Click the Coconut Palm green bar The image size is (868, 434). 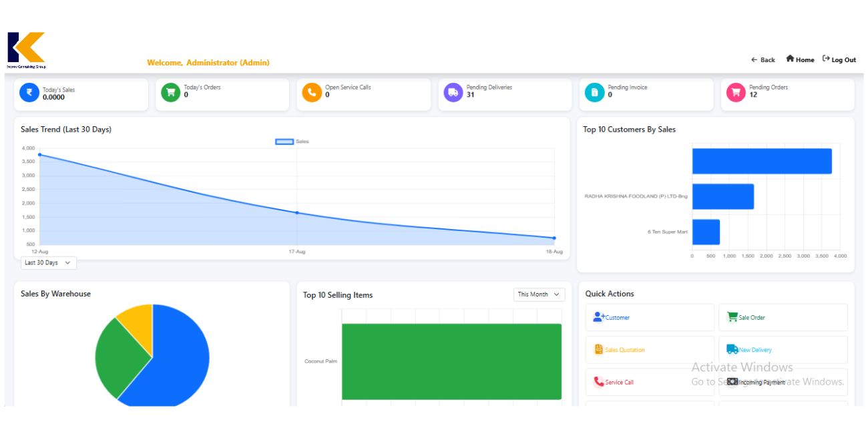tap(451, 362)
